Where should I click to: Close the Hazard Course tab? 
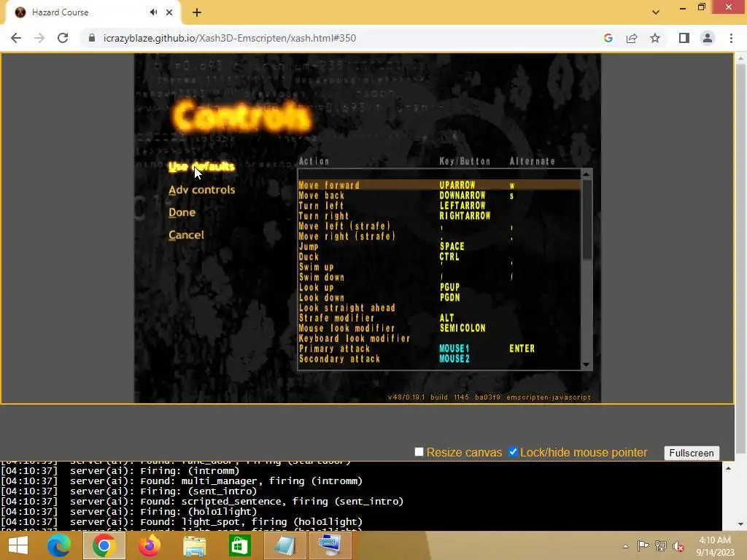coord(169,12)
